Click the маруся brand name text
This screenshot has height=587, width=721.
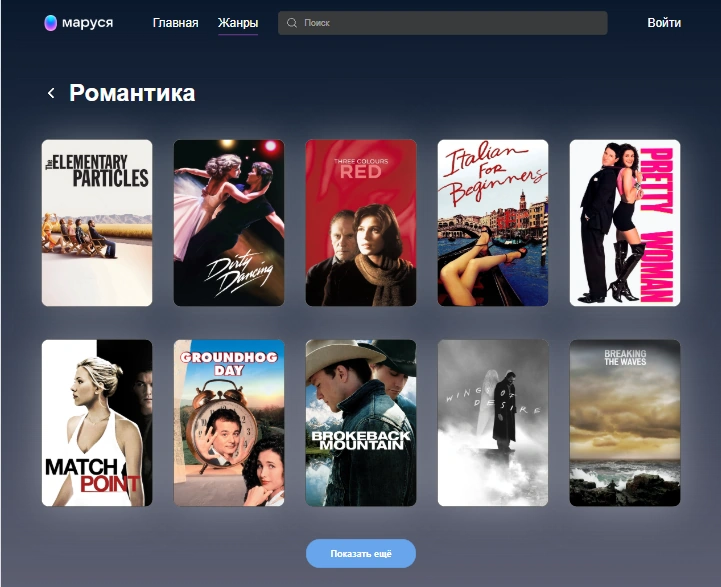87,23
